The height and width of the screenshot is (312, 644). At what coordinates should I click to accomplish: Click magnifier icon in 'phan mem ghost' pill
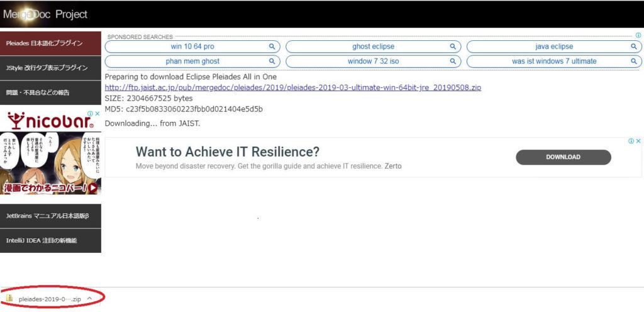[x=272, y=61]
